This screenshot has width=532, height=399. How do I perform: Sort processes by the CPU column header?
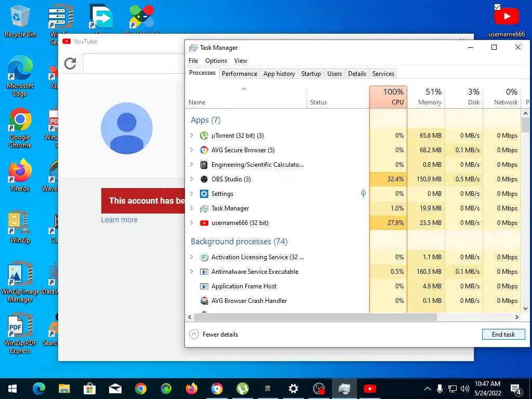coord(389,97)
